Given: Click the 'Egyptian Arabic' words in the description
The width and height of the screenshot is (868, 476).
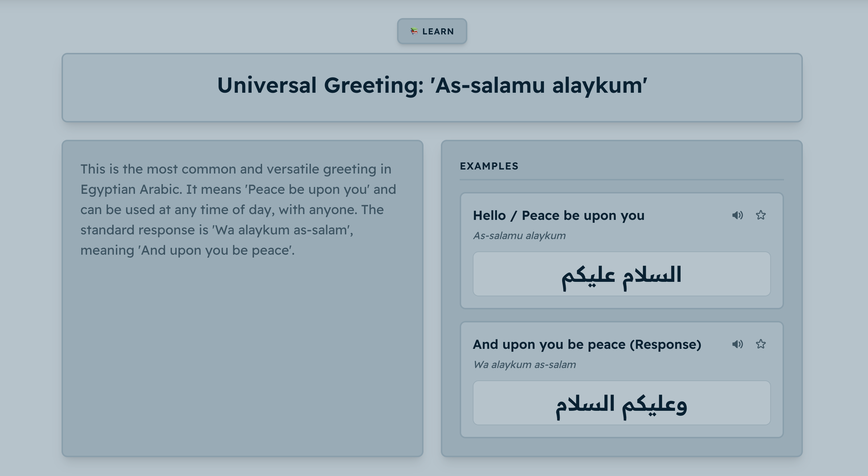Looking at the screenshot, I should (131, 189).
